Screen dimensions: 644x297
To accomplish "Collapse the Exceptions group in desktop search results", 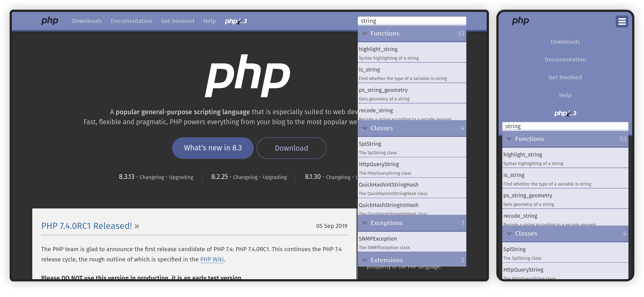I will [x=412, y=223].
